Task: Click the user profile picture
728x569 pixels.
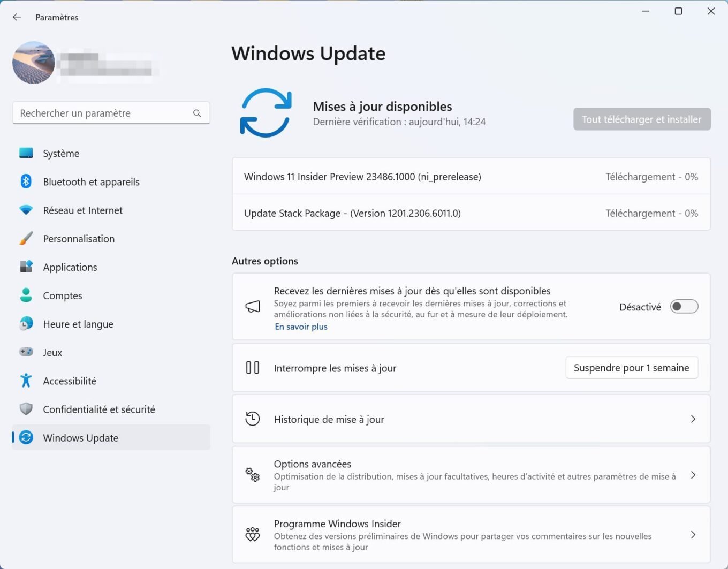Action: tap(34, 63)
